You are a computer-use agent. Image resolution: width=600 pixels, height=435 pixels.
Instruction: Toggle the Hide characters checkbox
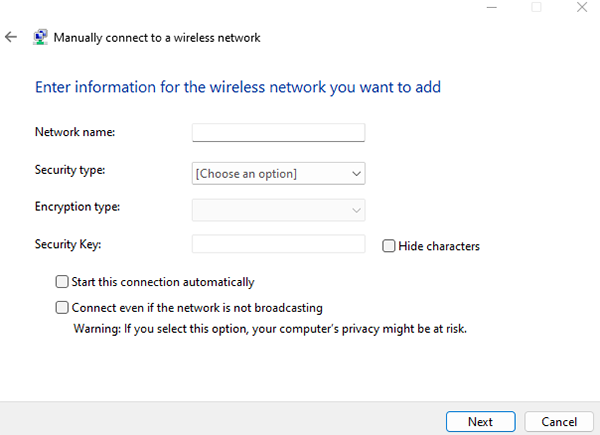(x=389, y=246)
